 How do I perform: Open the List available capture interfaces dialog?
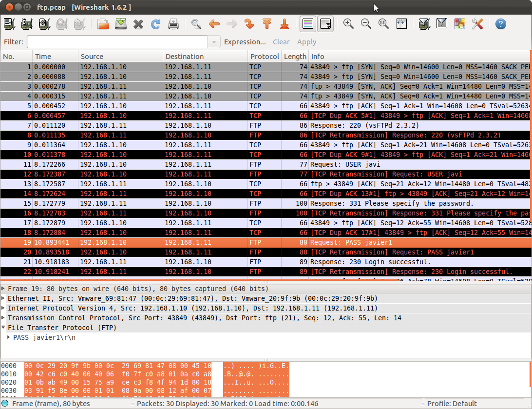click(x=9, y=23)
